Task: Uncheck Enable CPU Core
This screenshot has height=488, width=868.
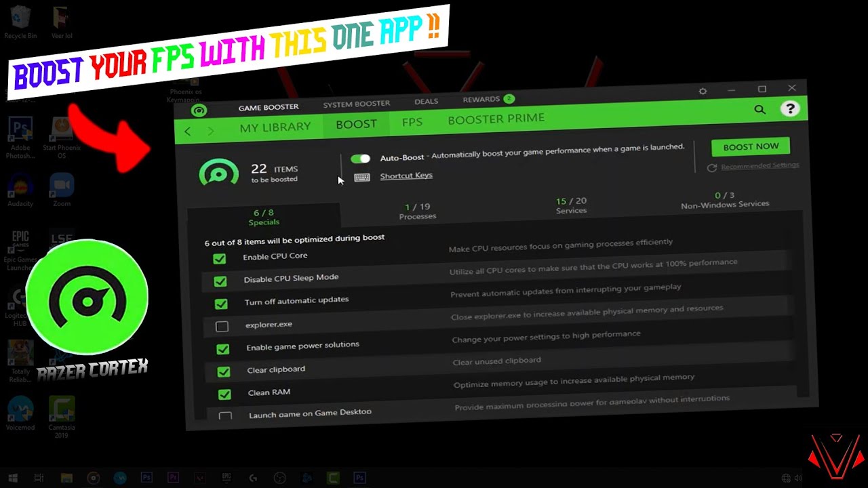Action: click(219, 259)
